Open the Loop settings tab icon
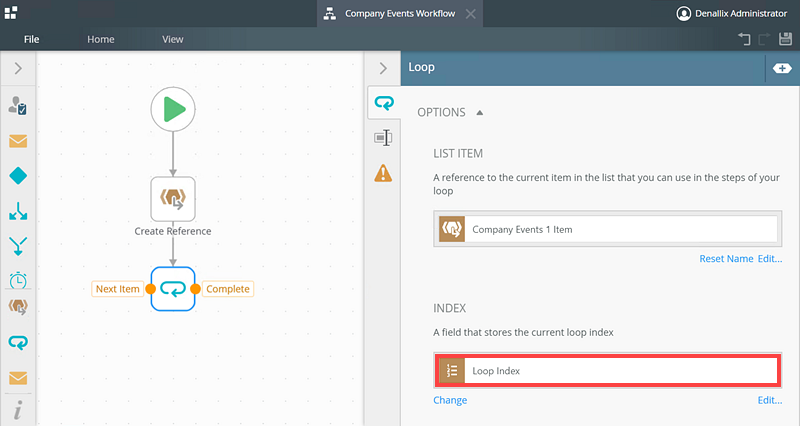The width and height of the screenshot is (800, 426). pyautogui.click(x=384, y=103)
